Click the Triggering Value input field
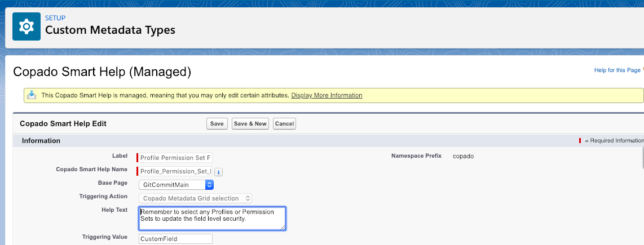The image size is (644, 245). click(x=175, y=239)
